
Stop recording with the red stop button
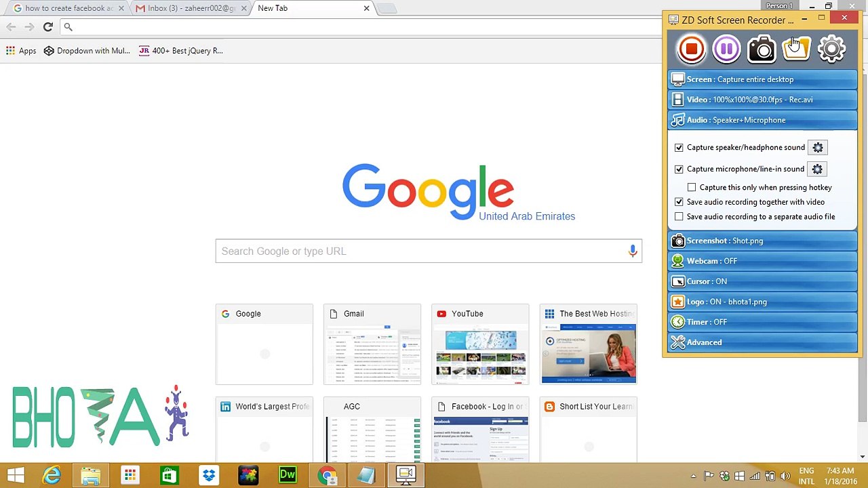[x=691, y=49]
